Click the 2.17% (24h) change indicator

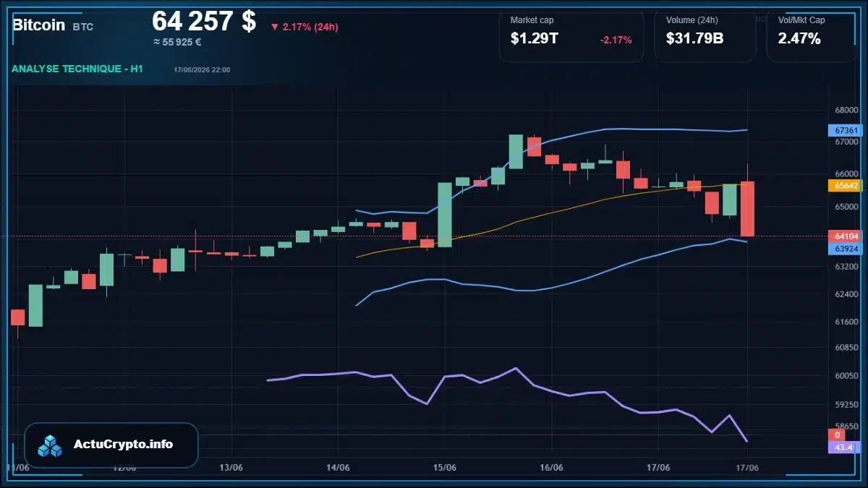[x=305, y=27]
